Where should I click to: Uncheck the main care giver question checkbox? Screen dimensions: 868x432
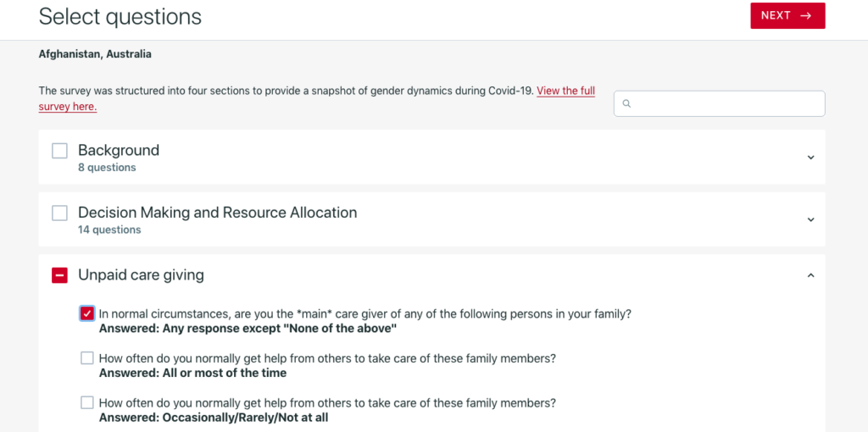[x=87, y=313]
